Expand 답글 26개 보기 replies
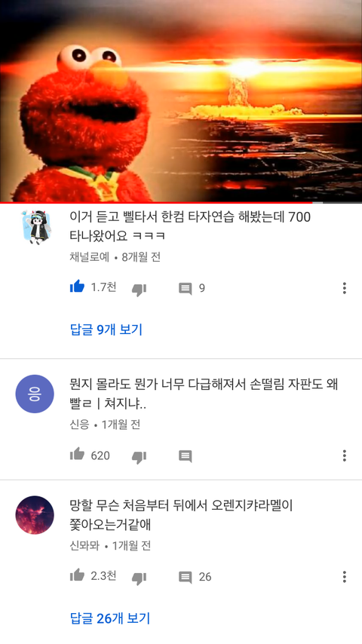 (x=109, y=618)
